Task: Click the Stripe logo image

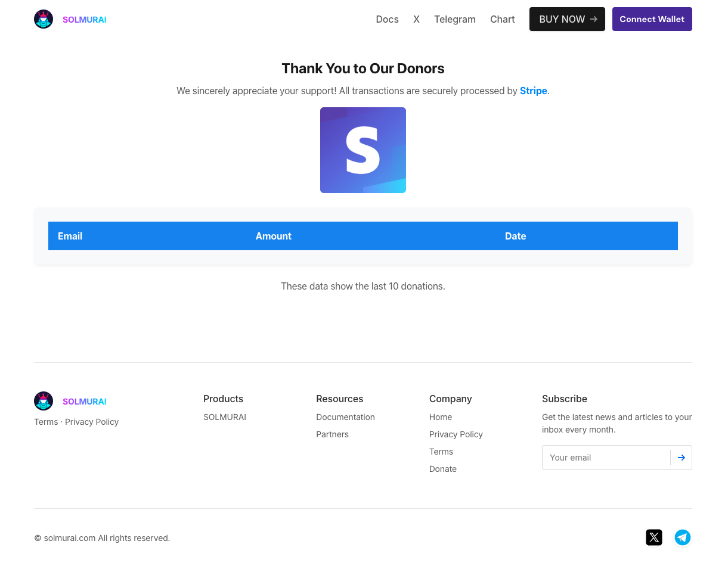Action: (x=363, y=150)
